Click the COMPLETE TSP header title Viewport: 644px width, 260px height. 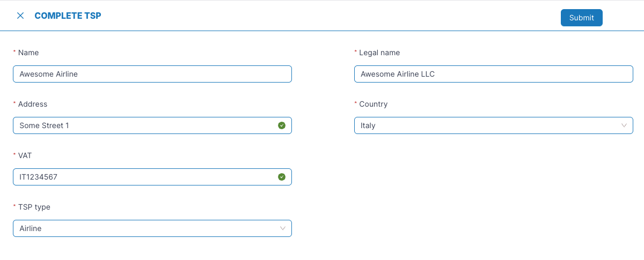(x=68, y=16)
